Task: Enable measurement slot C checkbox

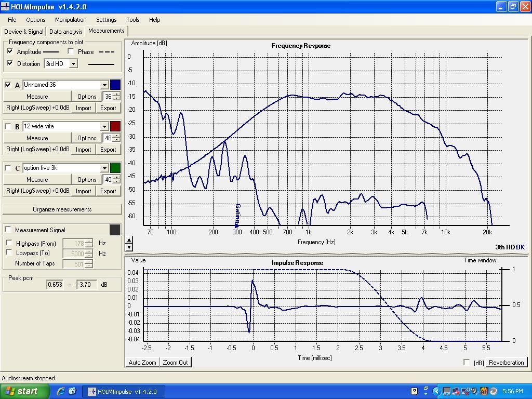Action: click(x=8, y=168)
